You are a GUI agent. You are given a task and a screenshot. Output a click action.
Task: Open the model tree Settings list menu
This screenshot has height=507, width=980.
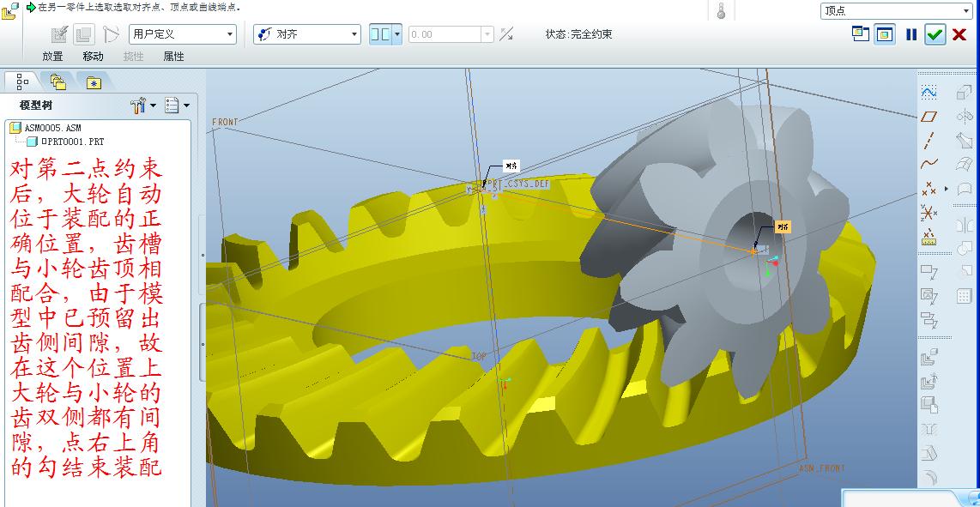point(177,106)
